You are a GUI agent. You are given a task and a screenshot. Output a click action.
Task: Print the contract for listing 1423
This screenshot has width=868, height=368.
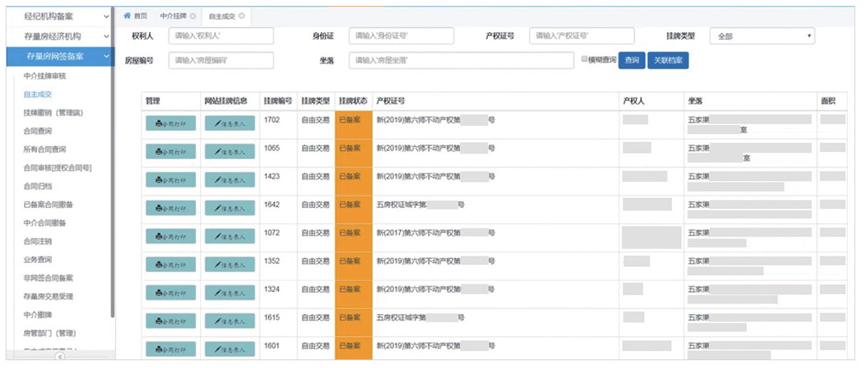pyautogui.click(x=170, y=180)
